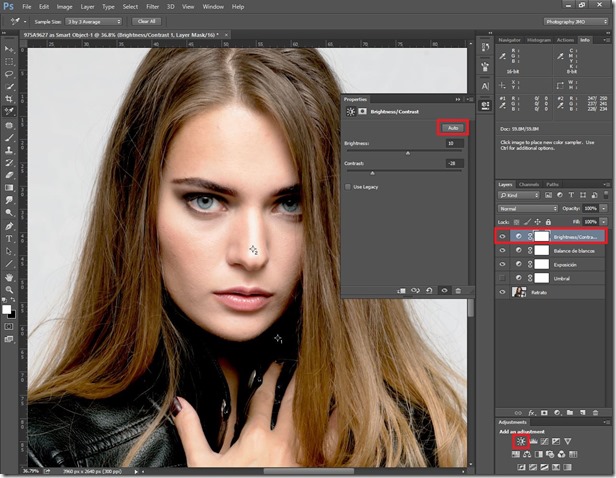Add a Photo Filter adjustment
Image resolution: width=616 pixels, height=478 pixels.
pyautogui.click(x=550, y=454)
